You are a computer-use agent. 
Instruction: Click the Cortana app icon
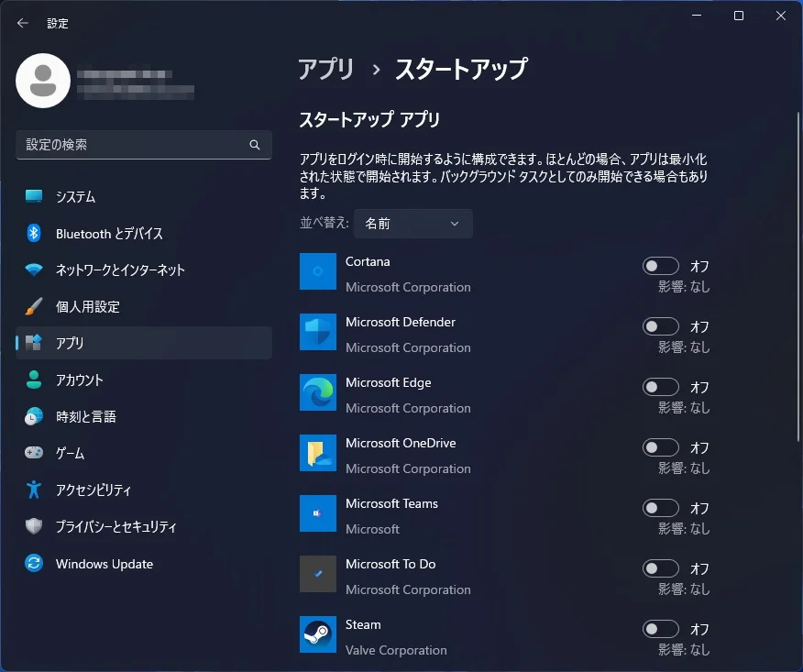(318, 271)
